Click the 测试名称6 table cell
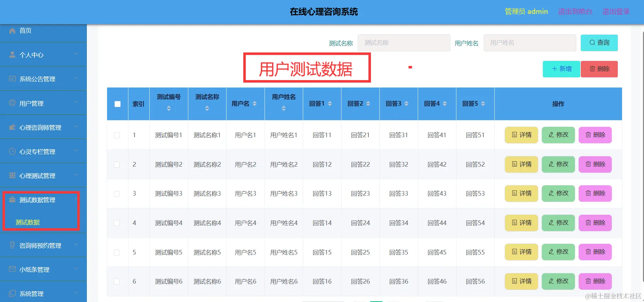 point(207,281)
